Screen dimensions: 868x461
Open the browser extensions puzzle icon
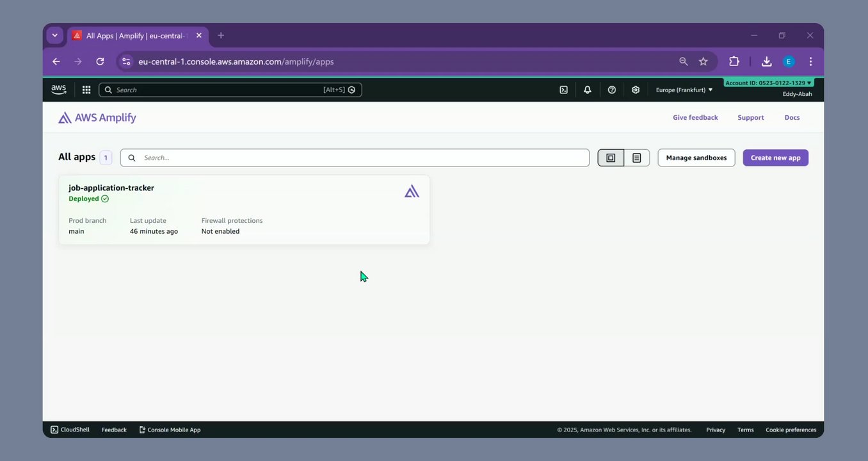click(x=734, y=61)
